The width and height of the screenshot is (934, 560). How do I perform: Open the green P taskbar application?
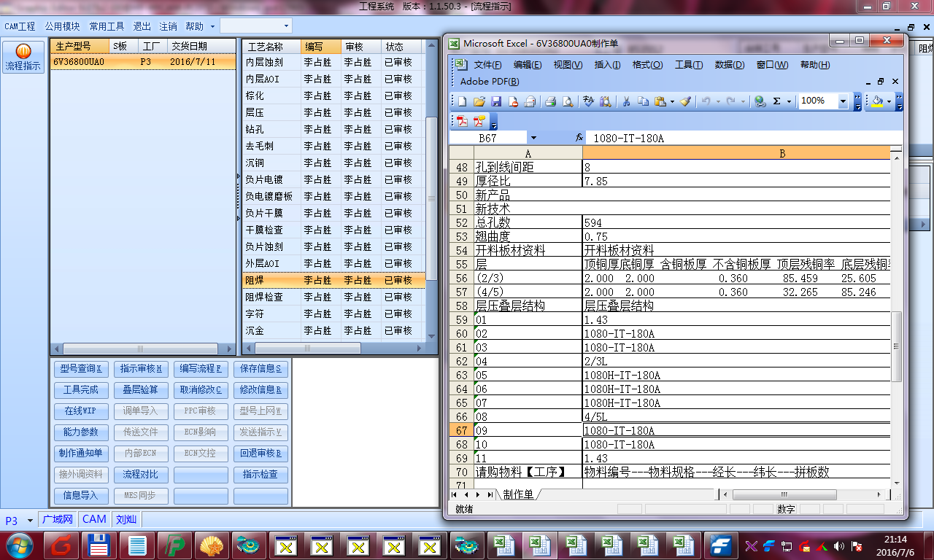[174, 545]
